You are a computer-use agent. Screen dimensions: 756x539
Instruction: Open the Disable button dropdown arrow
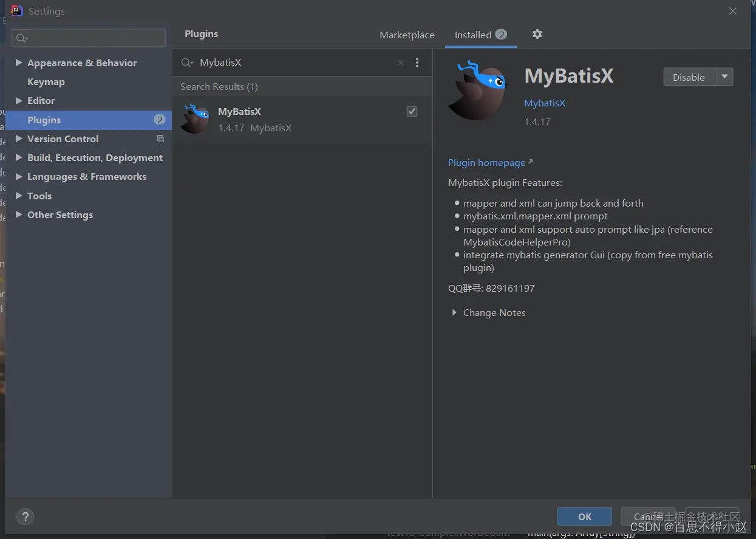pyautogui.click(x=724, y=77)
